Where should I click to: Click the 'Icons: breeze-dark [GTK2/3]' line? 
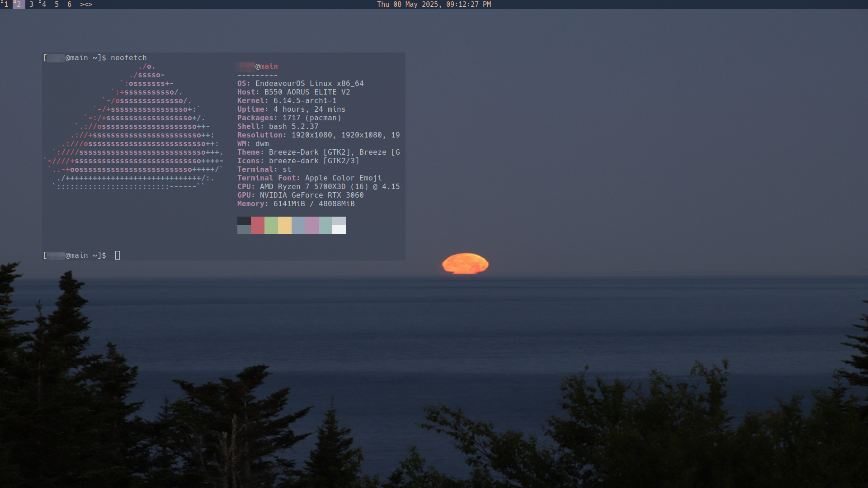click(298, 161)
